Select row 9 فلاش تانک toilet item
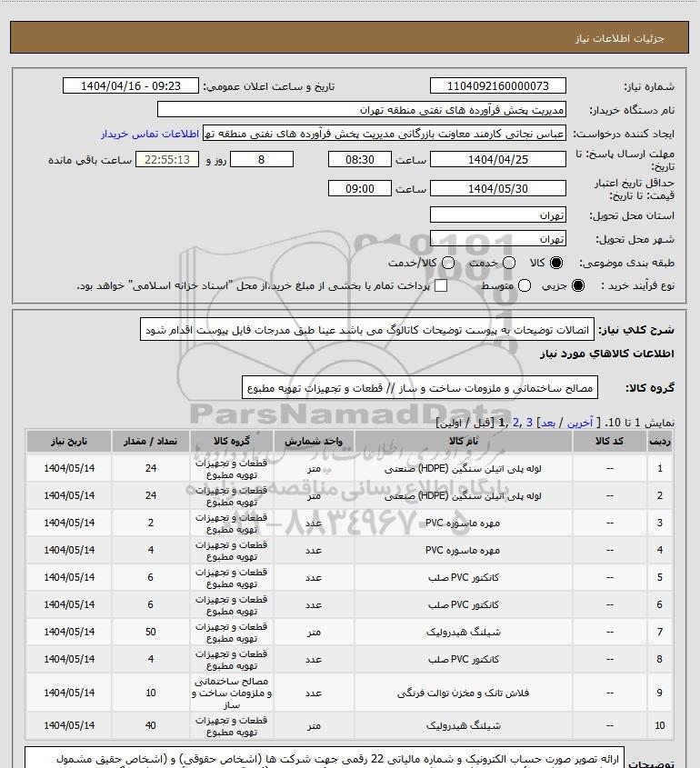Image resolution: width=700 pixels, height=768 pixels. (463, 693)
